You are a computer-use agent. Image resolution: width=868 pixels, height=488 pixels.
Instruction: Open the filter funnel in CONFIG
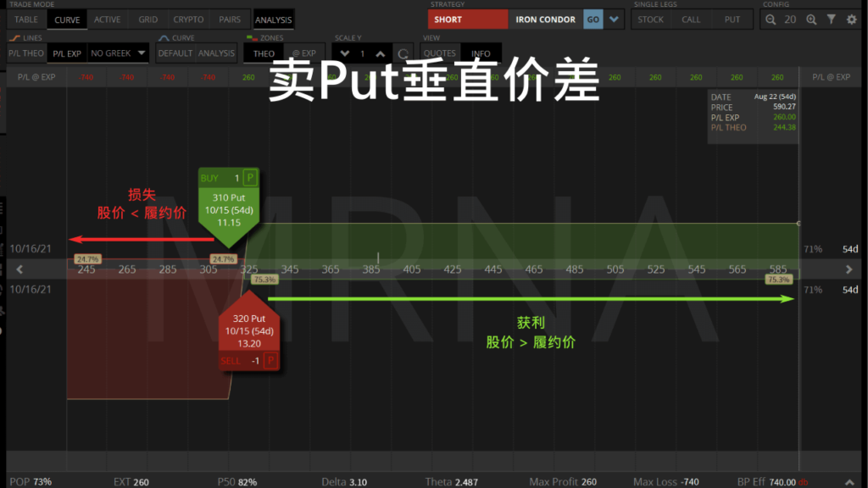[831, 19]
